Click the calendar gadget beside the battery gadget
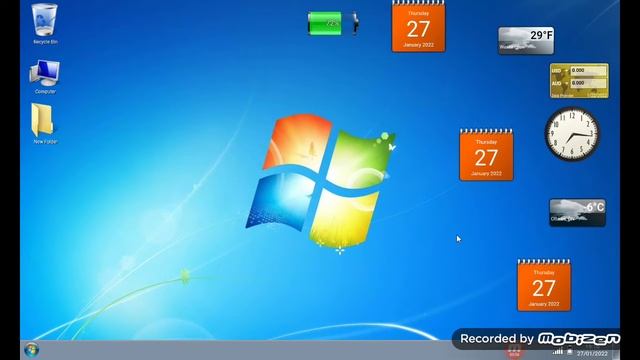Viewport: 640px width, 360px height. pyautogui.click(x=418, y=27)
